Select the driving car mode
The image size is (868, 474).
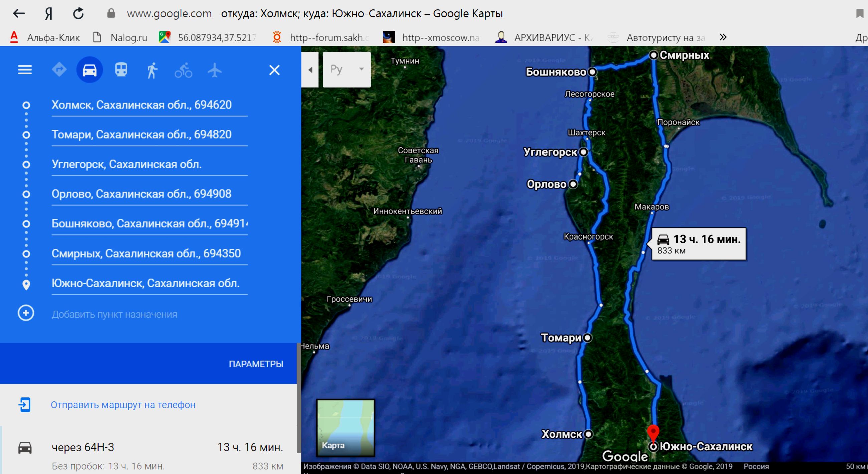tap(89, 70)
